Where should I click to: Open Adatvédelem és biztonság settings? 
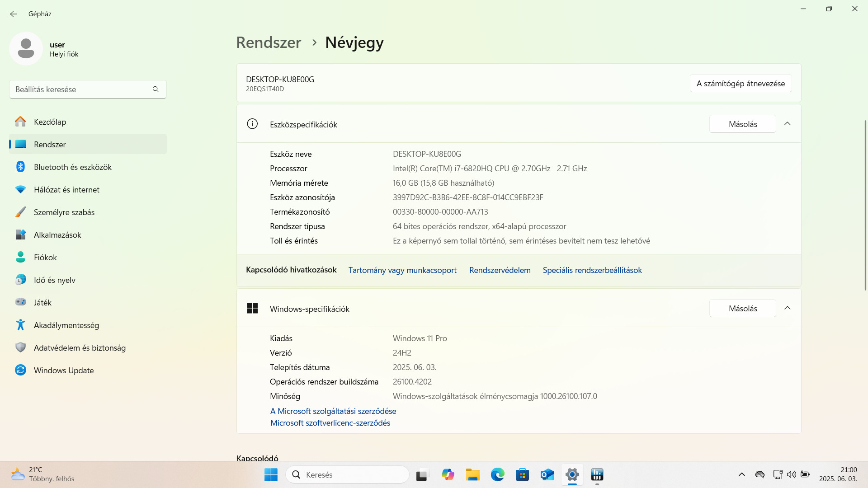pyautogui.click(x=80, y=348)
